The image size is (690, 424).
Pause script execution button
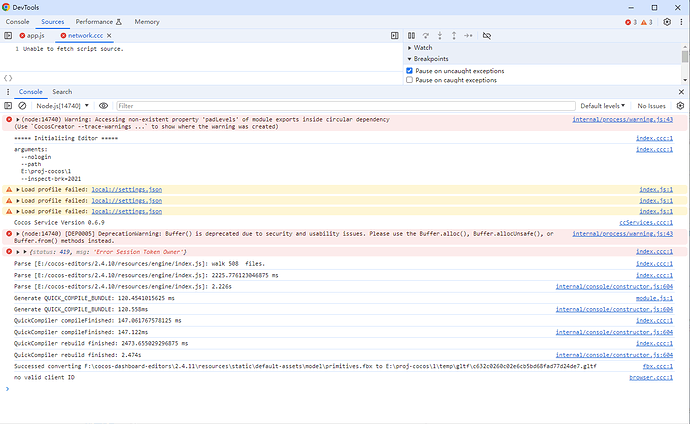coord(411,35)
